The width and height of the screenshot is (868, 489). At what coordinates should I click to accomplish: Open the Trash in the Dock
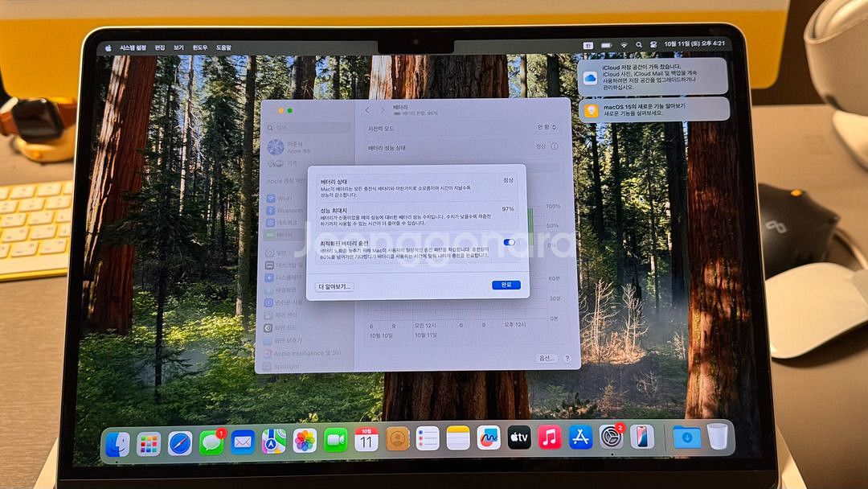pos(717,437)
